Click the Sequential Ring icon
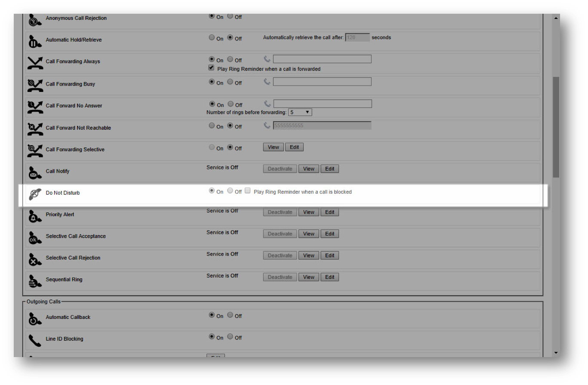This screenshot has height=385, width=588. pyautogui.click(x=35, y=280)
